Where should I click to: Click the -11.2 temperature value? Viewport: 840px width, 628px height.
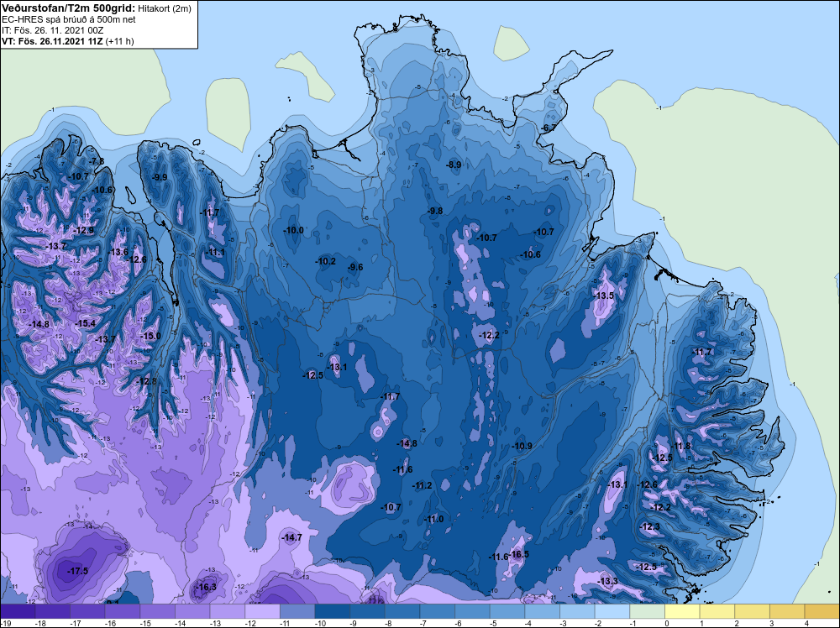click(423, 485)
